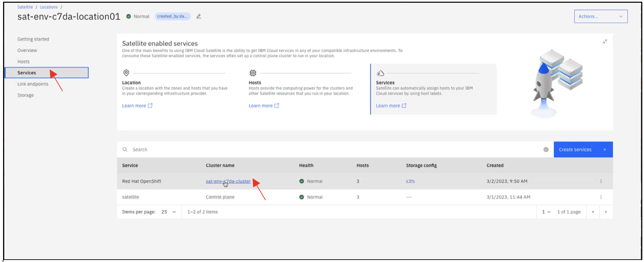Click the rocket and servers illustration
This screenshot has width=644, height=262.
pos(557,83)
